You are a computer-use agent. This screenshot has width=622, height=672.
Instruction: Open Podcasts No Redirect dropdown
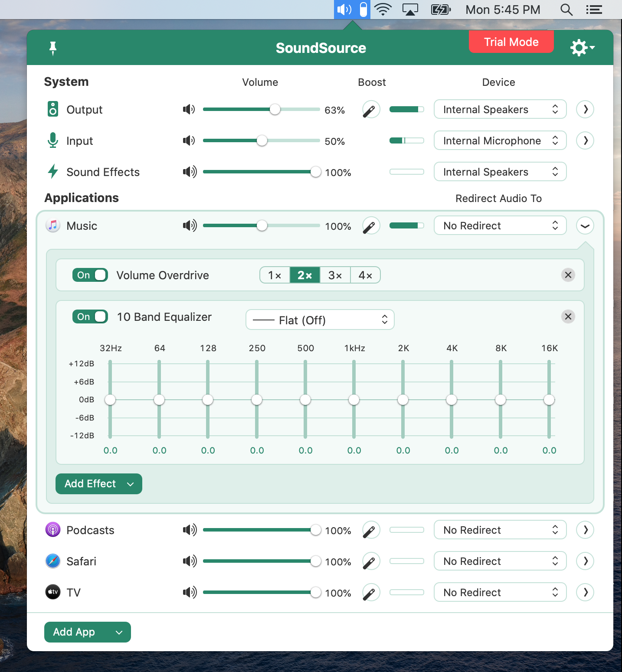500,530
